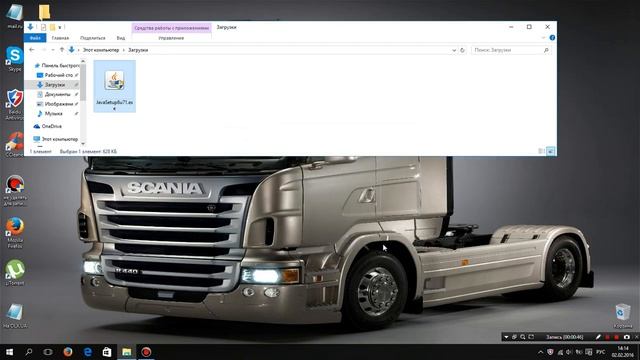640x360 pixels.
Task: Open Explorer help via blue question icon
Action: tap(552, 38)
